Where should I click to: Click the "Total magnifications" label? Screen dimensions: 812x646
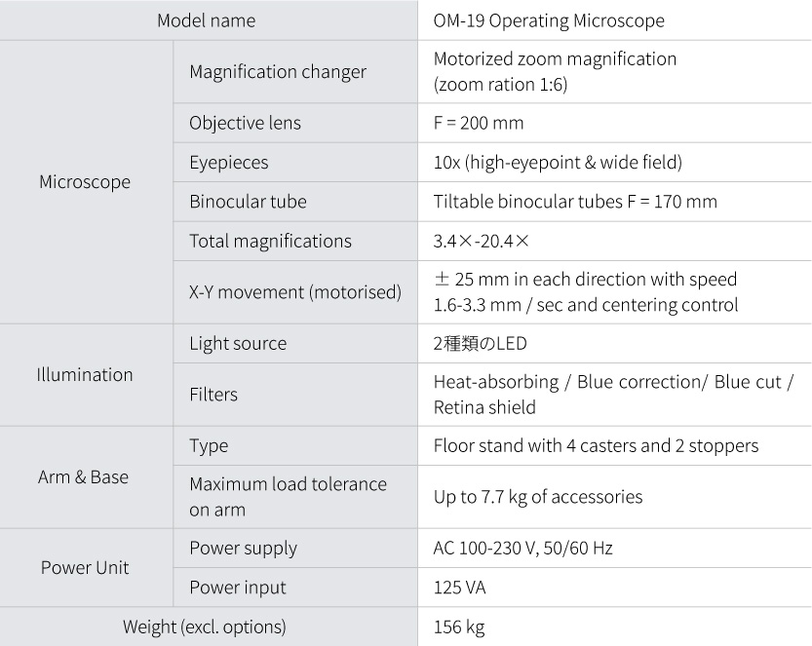[x=270, y=241]
